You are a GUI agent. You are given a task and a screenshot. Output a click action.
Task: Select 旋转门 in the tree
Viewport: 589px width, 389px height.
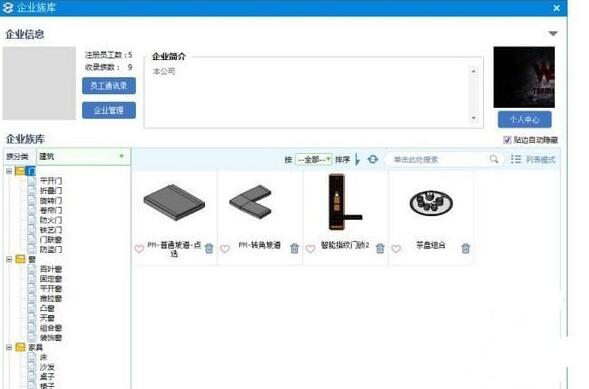(x=51, y=201)
